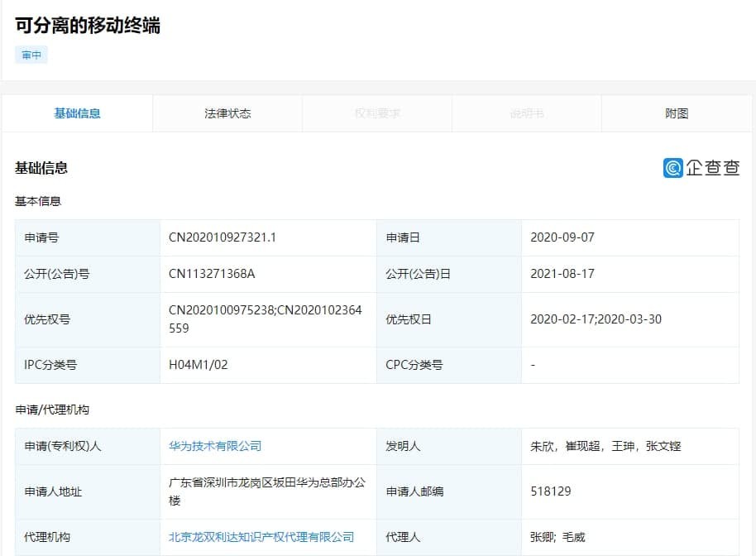Switch to the 附图 tab
The height and width of the screenshot is (556, 756).
point(677,113)
